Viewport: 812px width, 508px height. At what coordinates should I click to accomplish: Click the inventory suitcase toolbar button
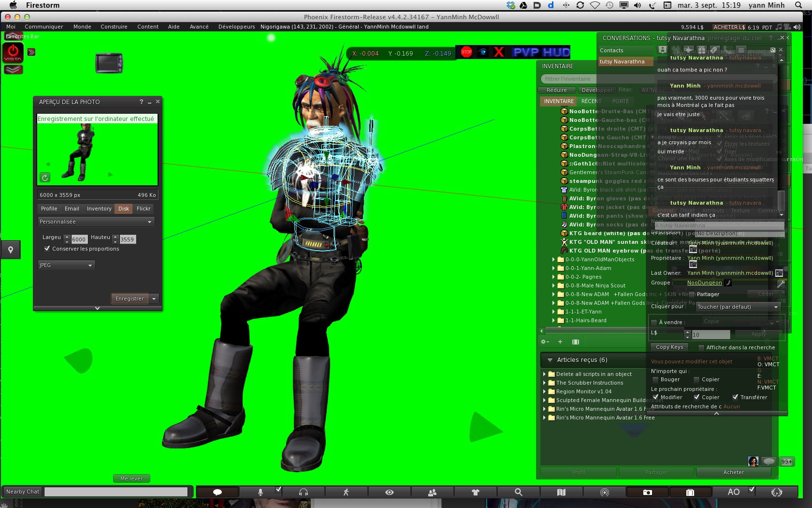(690, 492)
